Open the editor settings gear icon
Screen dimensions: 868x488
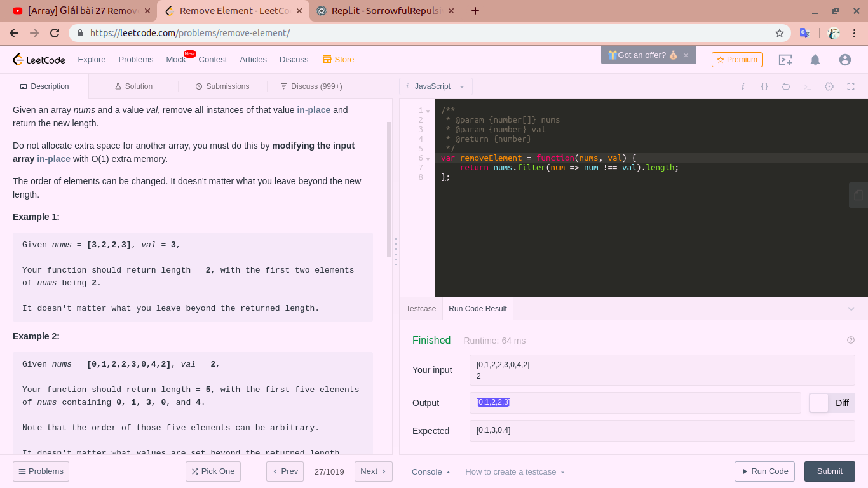coord(829,86)
